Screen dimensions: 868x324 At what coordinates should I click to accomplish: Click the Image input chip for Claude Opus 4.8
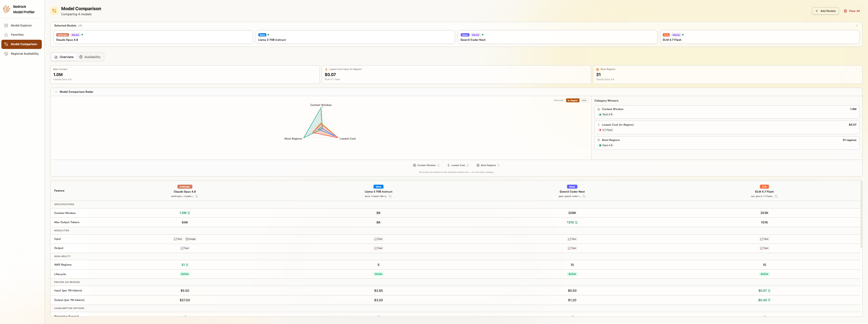point(191,239)
